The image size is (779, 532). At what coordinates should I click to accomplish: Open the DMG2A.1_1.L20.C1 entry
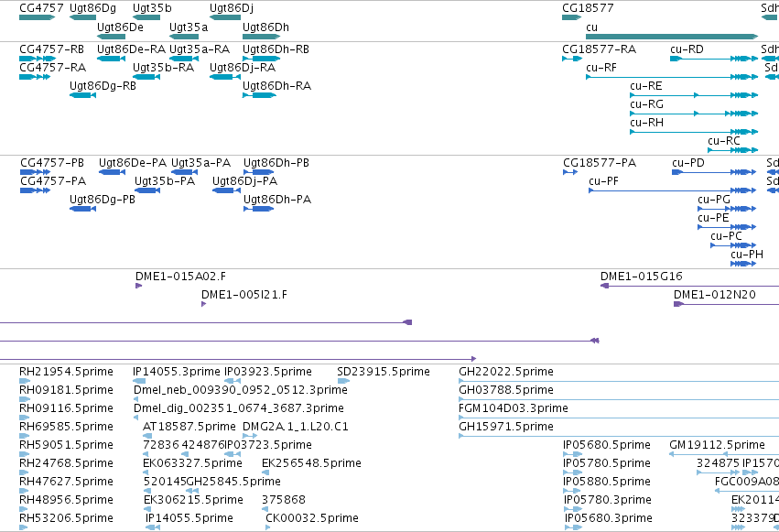[x=295, y=428]
